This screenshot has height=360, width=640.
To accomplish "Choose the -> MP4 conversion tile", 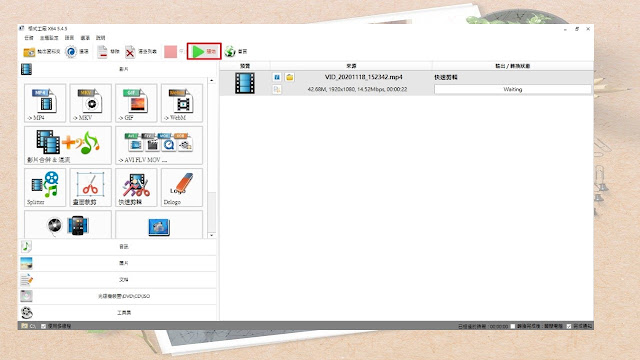I will coord(45,103).
